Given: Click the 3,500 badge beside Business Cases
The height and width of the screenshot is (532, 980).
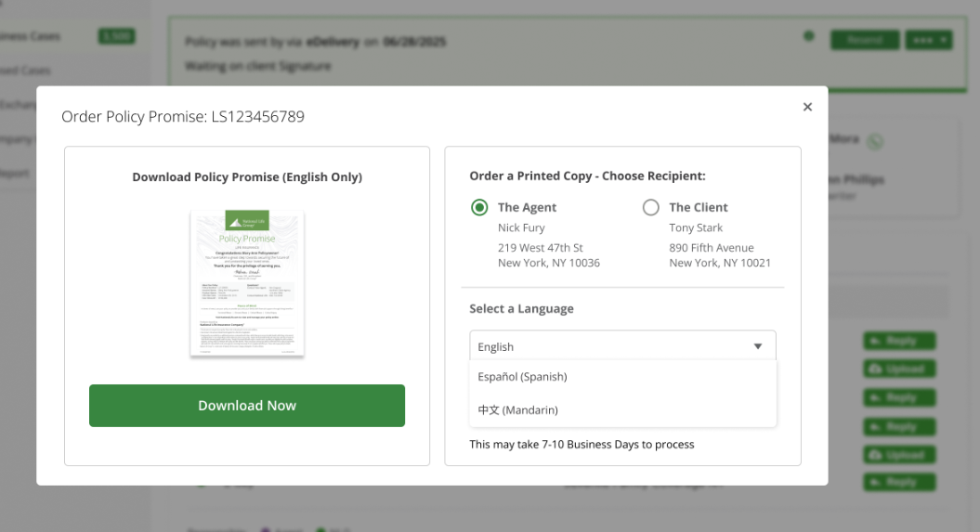Looking at the screenshot, I should pos(116,36).
